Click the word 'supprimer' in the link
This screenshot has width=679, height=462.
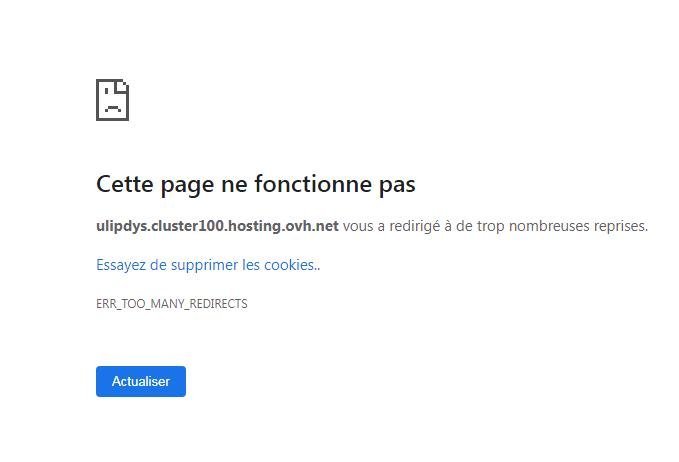204,265
